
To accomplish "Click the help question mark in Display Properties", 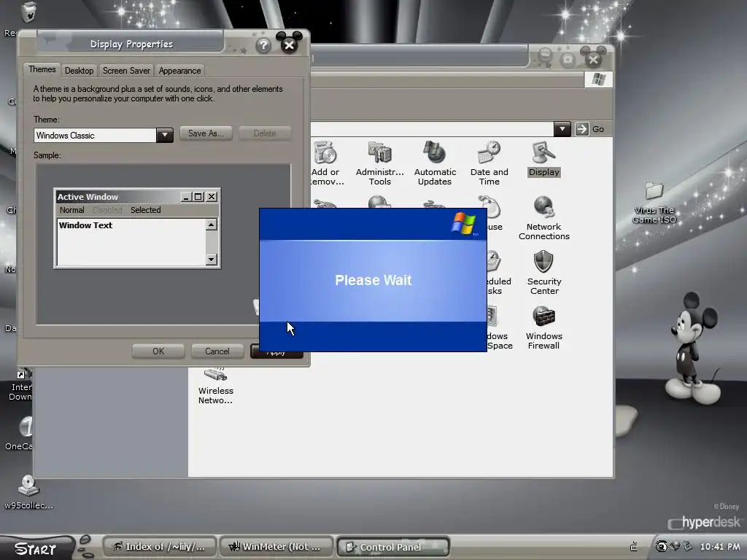I will (x=263, y=45).
